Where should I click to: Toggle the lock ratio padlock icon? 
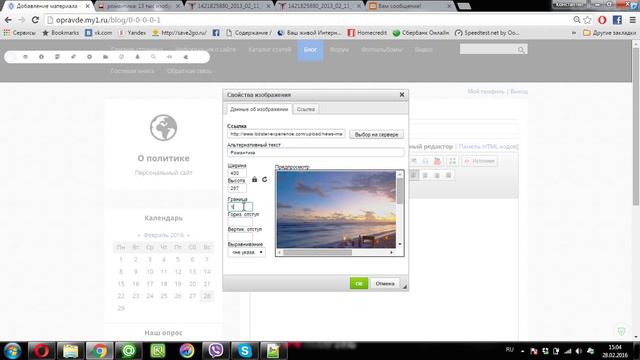255,179
